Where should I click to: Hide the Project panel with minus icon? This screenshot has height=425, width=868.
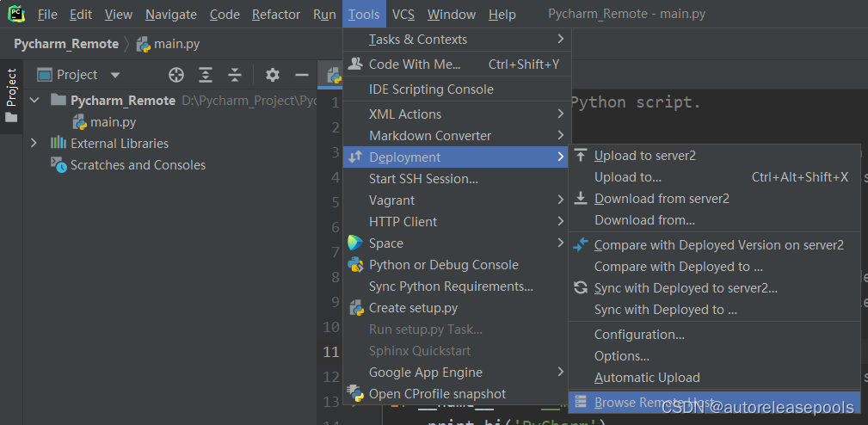[302, 75]
